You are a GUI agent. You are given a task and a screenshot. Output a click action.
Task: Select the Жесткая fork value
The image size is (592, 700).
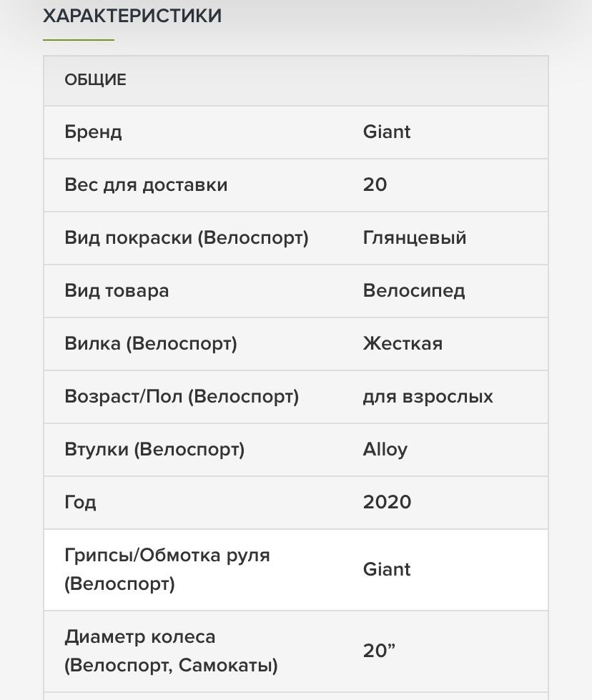click(403, 344)
